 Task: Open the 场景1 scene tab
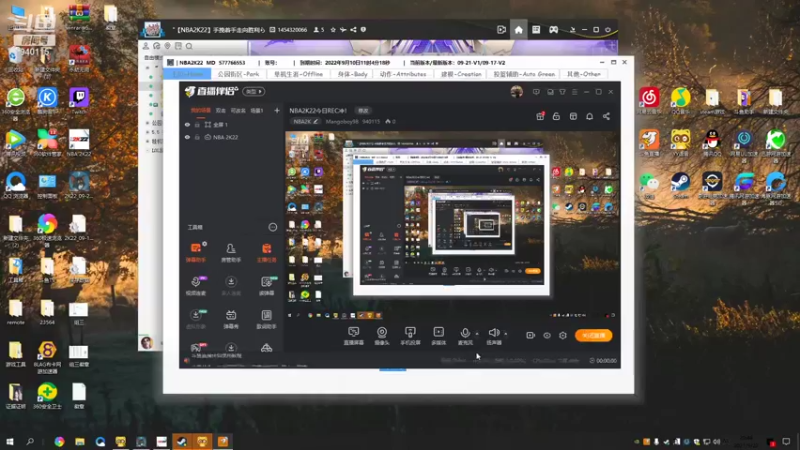[x=257, y=110]
